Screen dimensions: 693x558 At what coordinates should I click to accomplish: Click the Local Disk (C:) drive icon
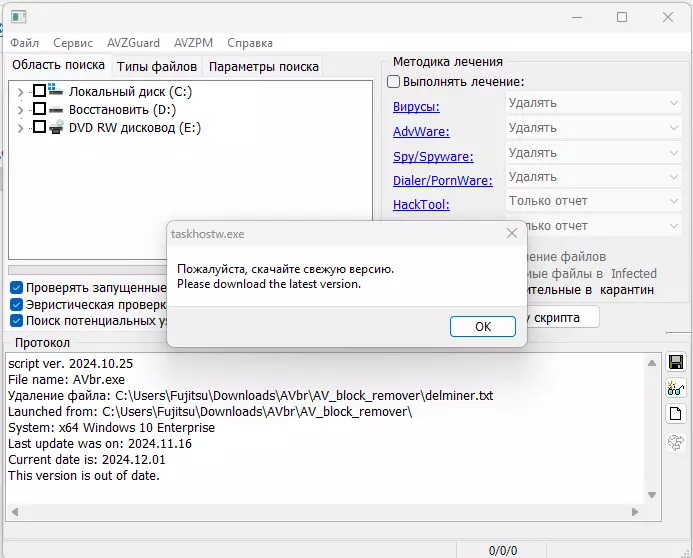click(x=56, y=90)
